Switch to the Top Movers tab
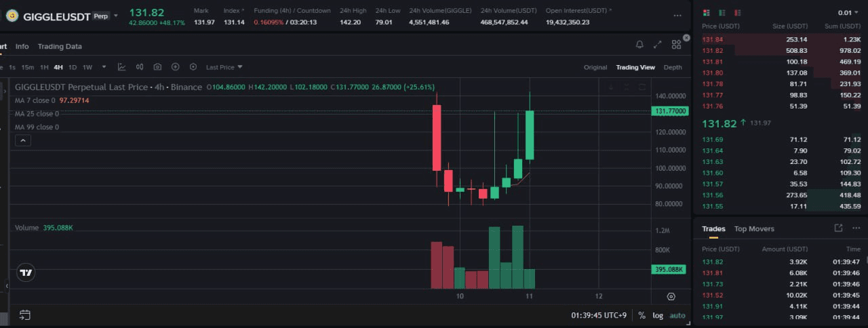868x328 pixels. [754, 229]
